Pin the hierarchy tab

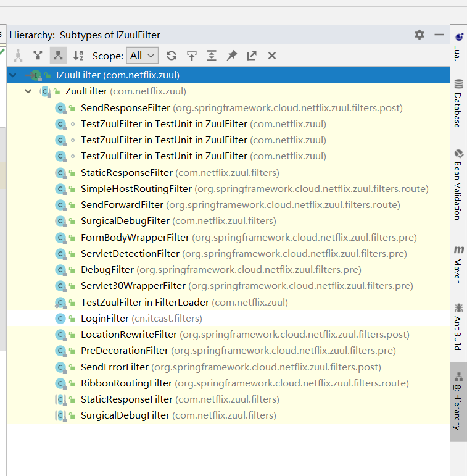click(x=232, y=56)
